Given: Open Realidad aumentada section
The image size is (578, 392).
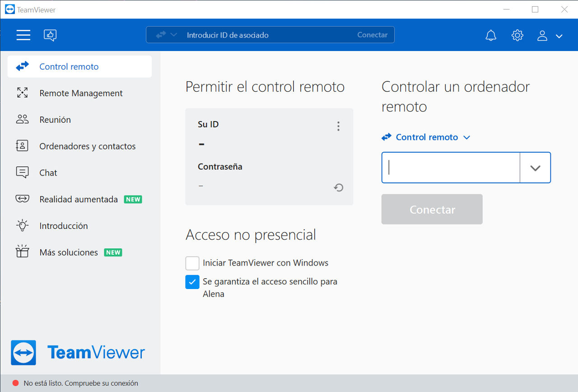Looking at the screenshot, I should tap(79, 199).
